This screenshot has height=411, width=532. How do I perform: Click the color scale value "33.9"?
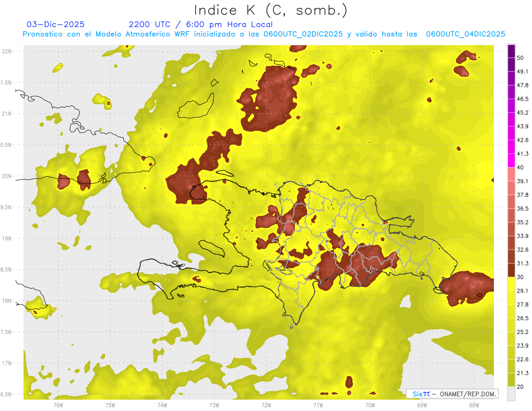[523, 236]
